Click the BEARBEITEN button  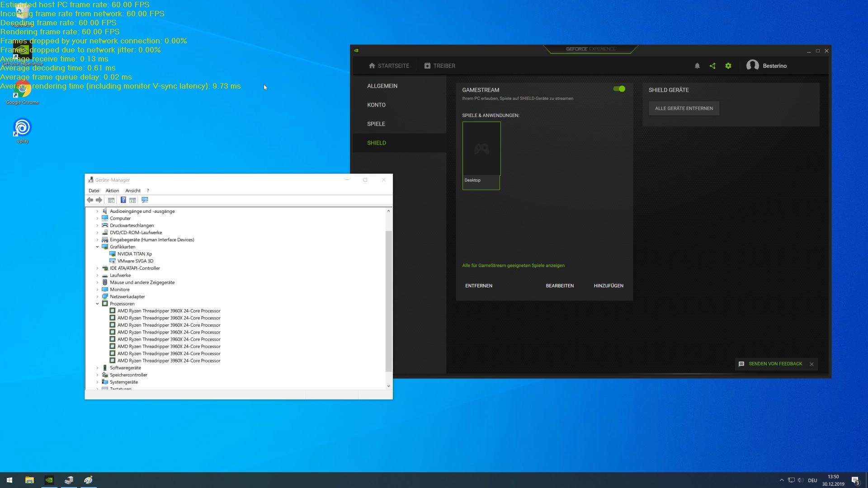[x=559, y=286]
